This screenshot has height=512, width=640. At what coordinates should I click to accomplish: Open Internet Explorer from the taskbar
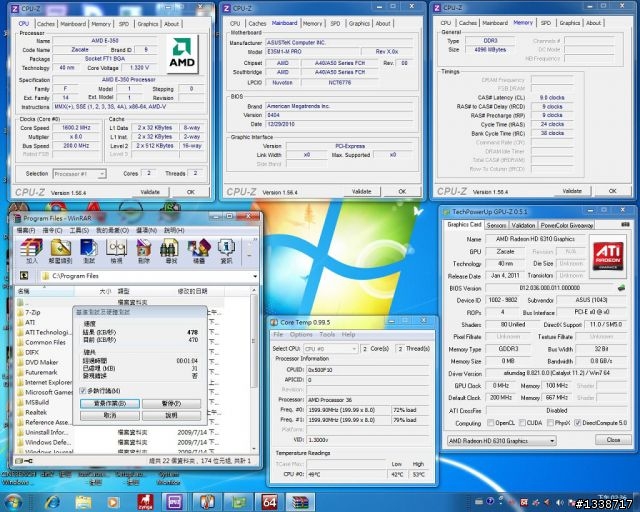pos(52,502)
